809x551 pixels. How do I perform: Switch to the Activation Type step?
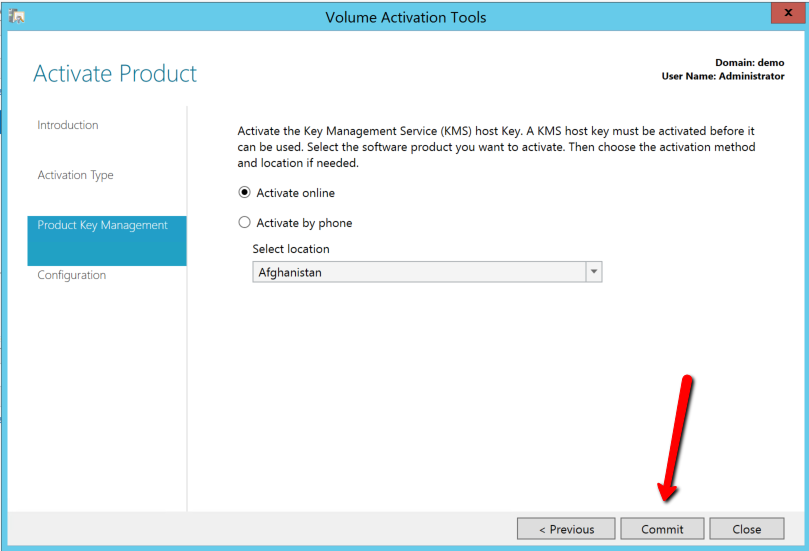(75, 175)
